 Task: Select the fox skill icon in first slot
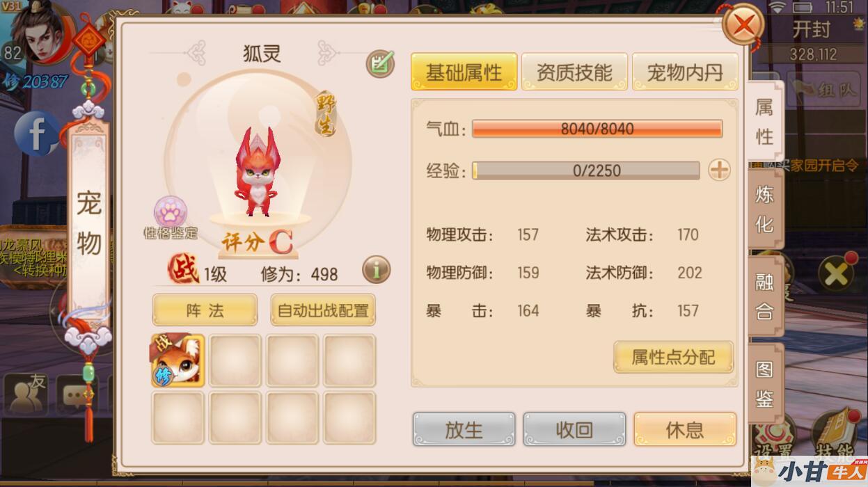[x=177, y=360]
